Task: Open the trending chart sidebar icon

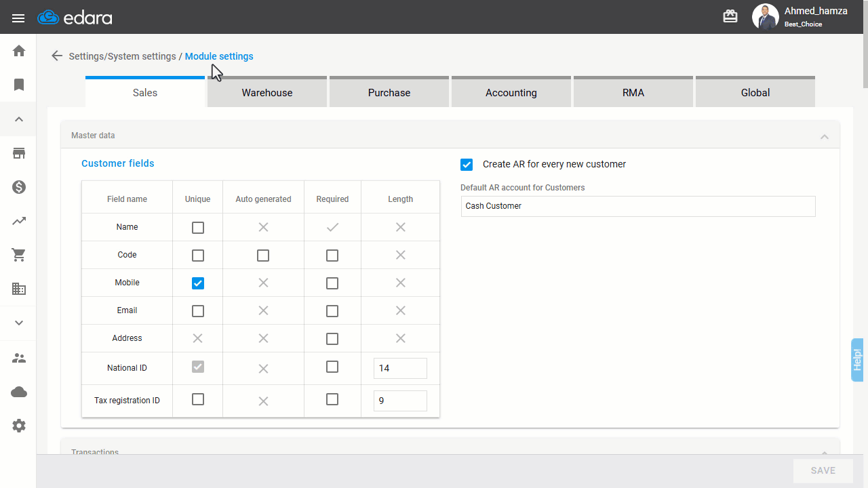Action: [x=19, y=221]
